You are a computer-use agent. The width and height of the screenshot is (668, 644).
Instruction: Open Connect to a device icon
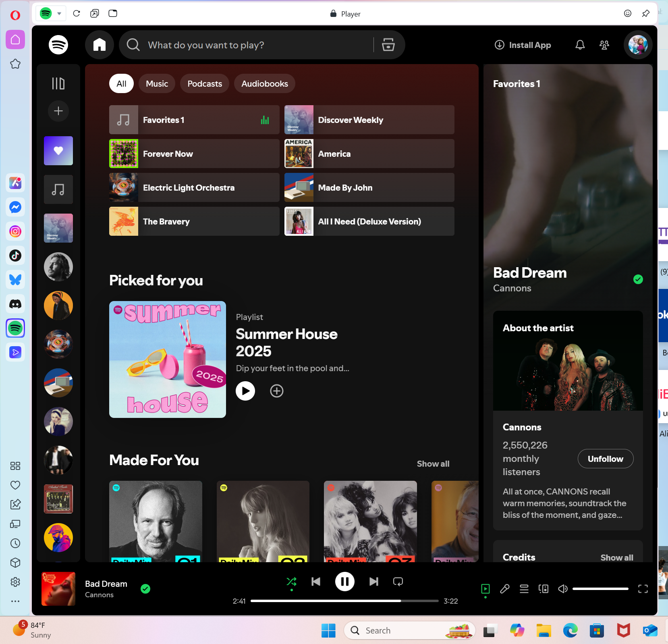click(x=544, y=589)
